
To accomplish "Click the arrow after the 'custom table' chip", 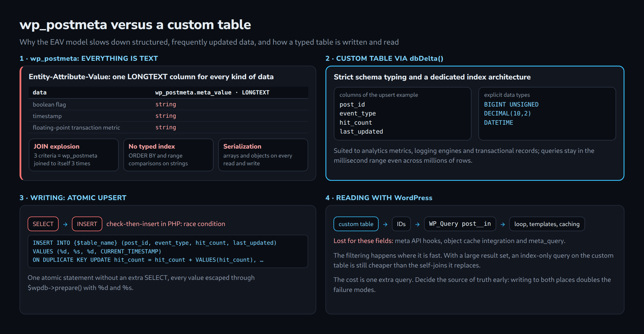I will pyautogui.click(x=385, y=224).
